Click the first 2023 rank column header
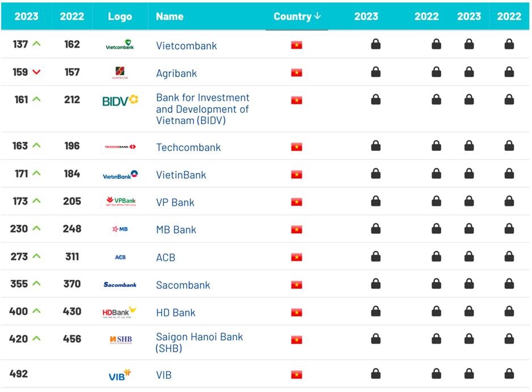532x392 pixels. 26,16
